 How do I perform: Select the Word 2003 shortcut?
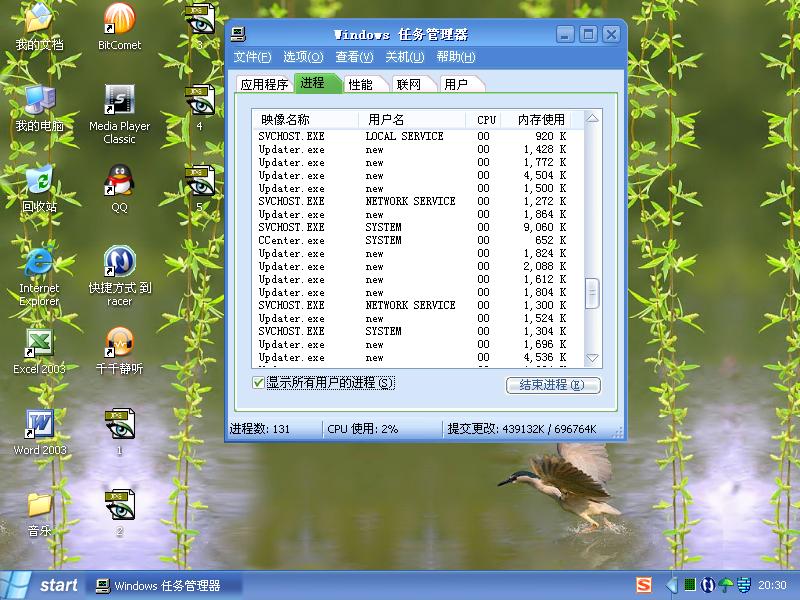tap(39, 432)
